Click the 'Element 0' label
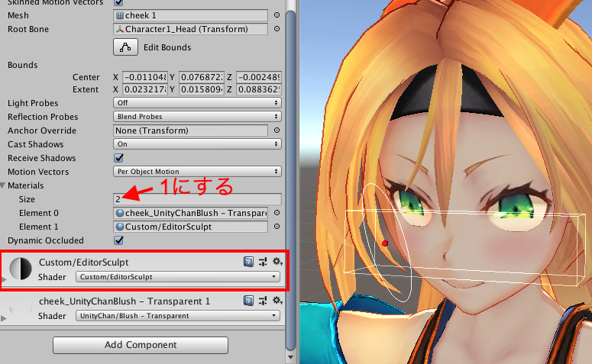The image size is (592, 364). (39, 213)
